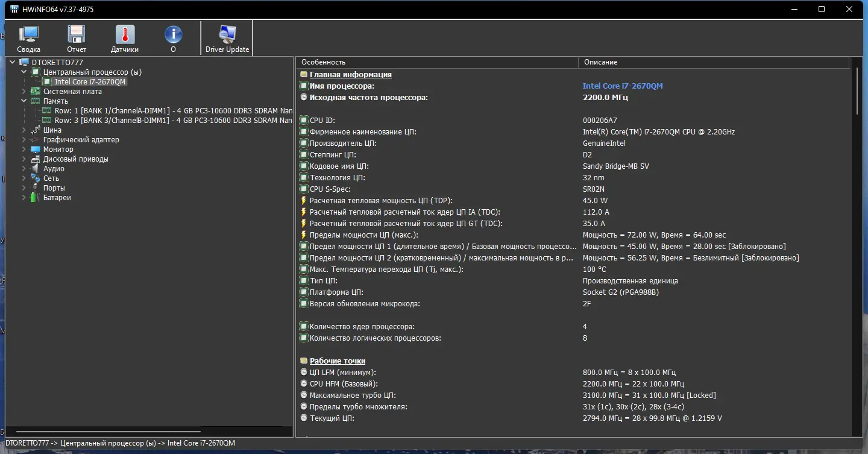
Task: Collapse the Память branch
Action: (x=24, y=101)
